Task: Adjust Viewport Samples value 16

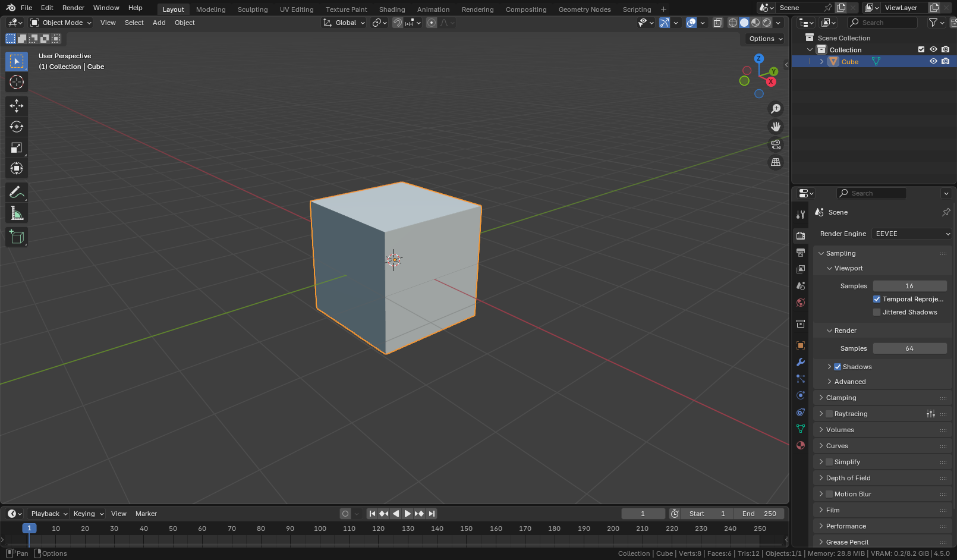Action: (909, 286)
